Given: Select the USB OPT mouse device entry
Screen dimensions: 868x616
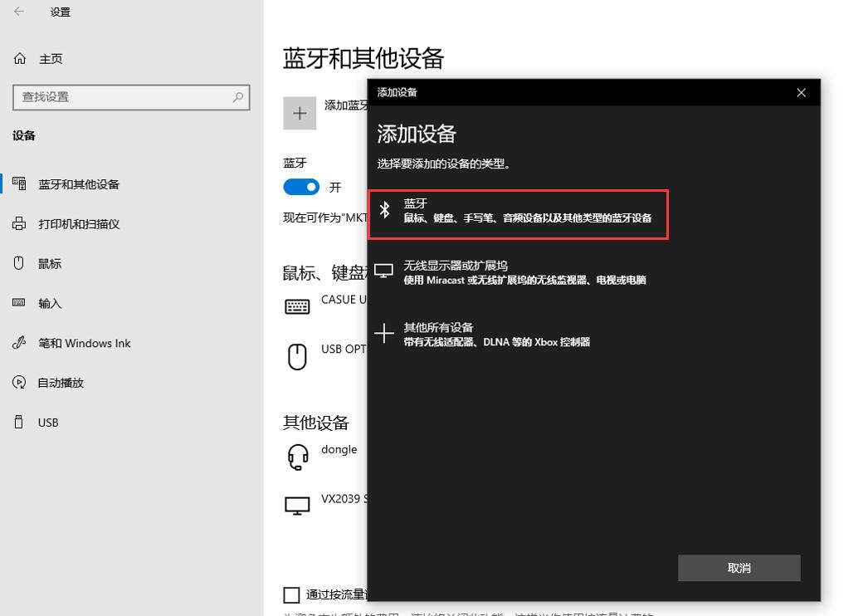Looking at the screenshot, I should pyautogui.click(x=325, y=355).
